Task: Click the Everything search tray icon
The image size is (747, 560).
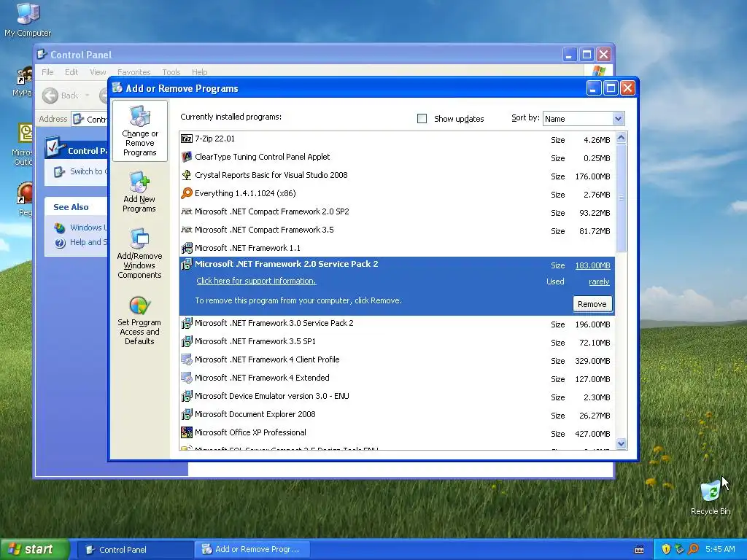Action: tap(693, 549)
